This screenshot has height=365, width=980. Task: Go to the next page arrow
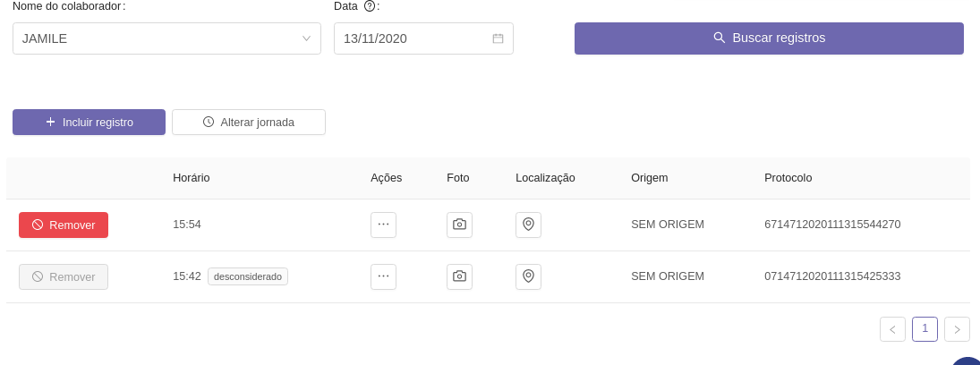957,329
